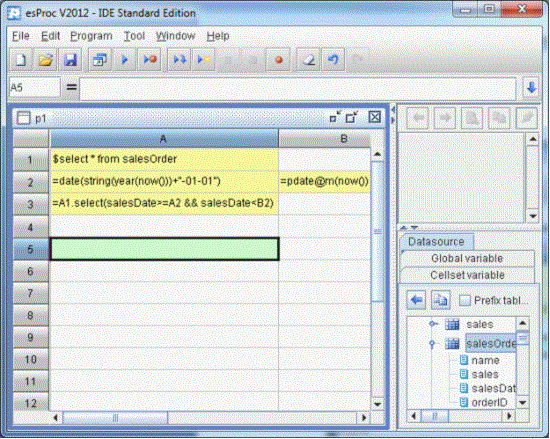The width and height of the screenshot is (550, 439).
Task: Switch to the Datasource tab
Action: click(x=436, y=242)
